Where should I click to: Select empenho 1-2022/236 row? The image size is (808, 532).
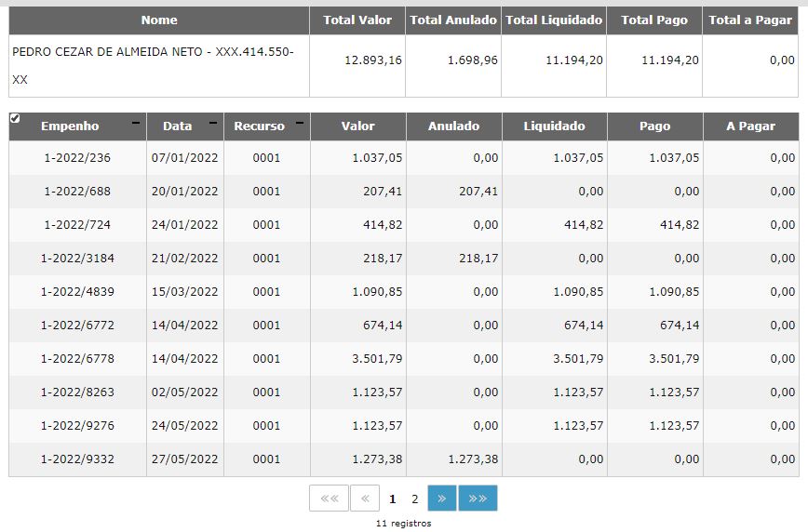tap(403, 157)
